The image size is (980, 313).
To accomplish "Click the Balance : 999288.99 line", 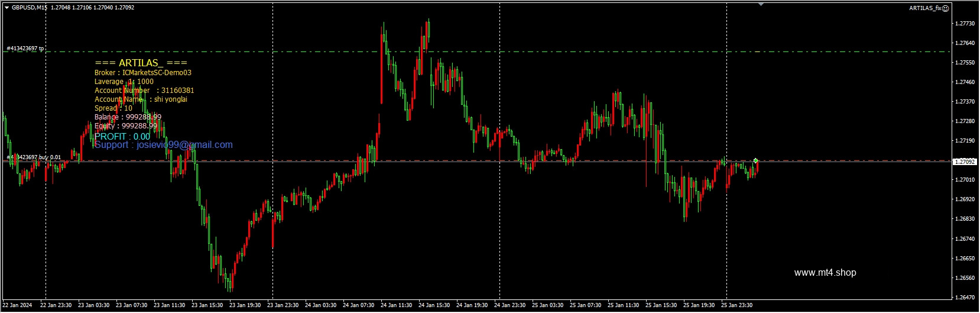I will 128,117.
